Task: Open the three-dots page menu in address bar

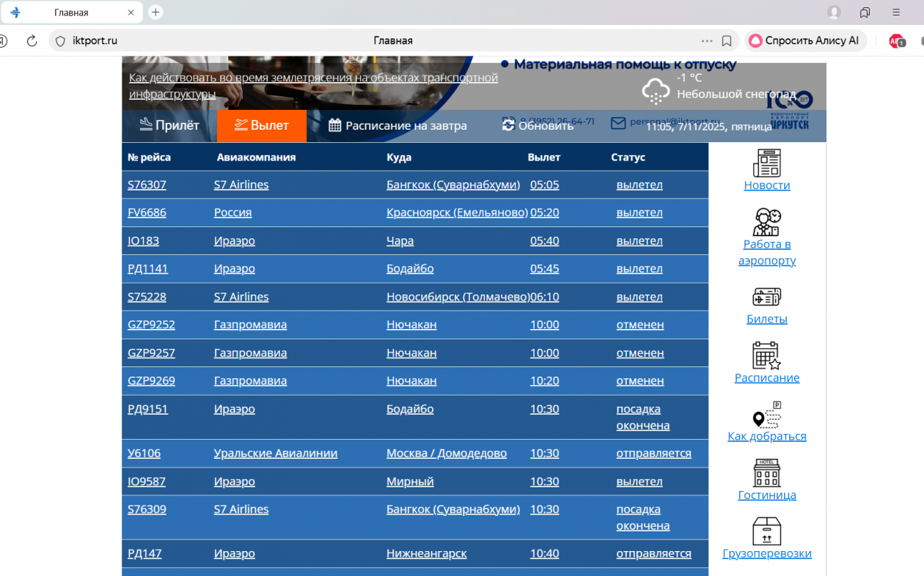Action: [x=707, y=41]
